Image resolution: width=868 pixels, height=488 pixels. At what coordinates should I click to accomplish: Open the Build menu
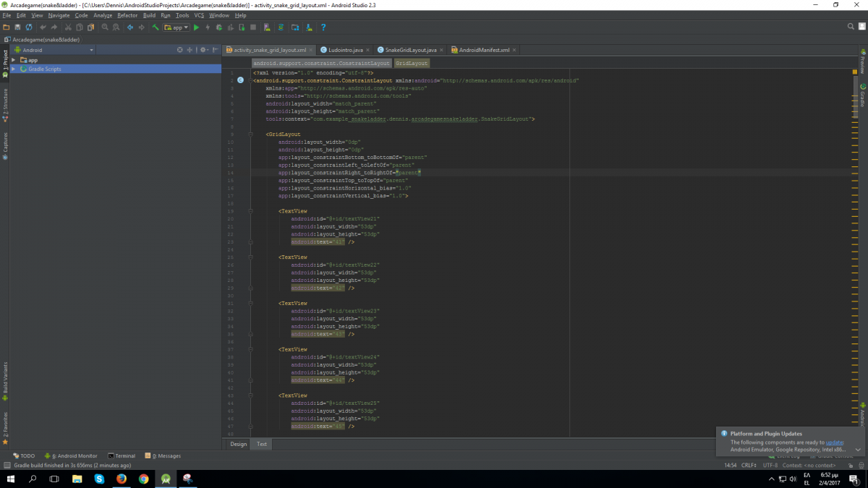tap(149, 15)
